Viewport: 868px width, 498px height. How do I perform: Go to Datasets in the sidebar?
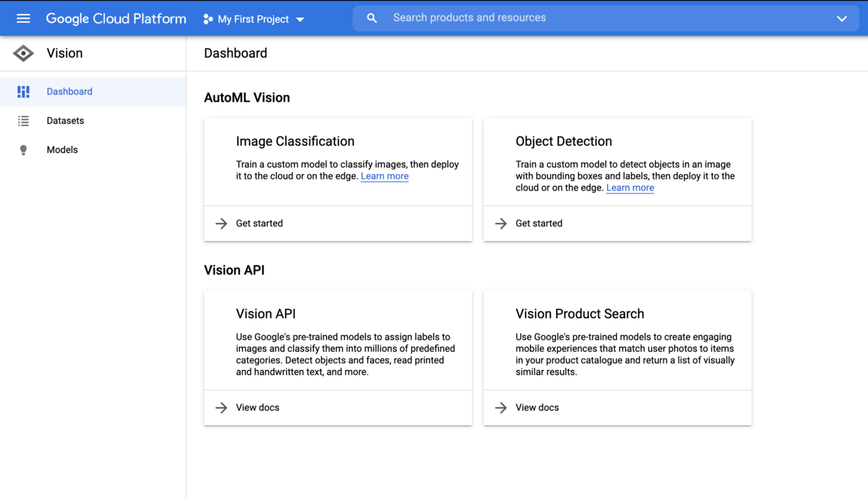tap(93, 121)
